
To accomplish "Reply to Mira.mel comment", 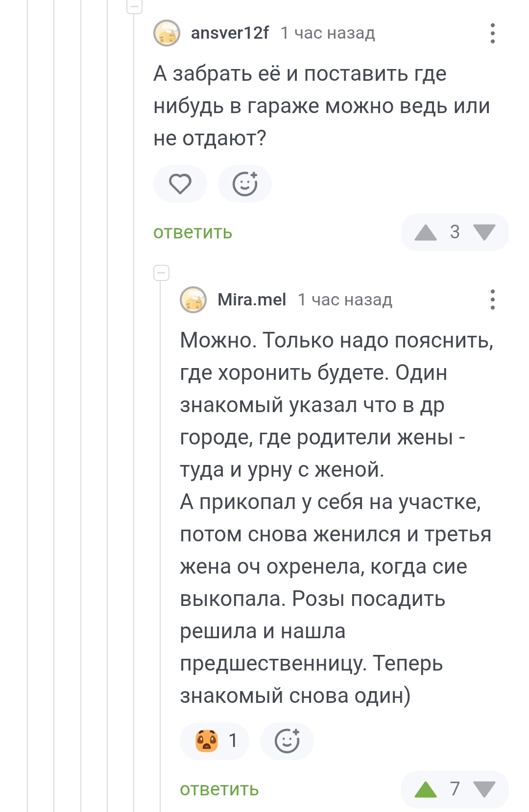I will [x=219, y=789].
